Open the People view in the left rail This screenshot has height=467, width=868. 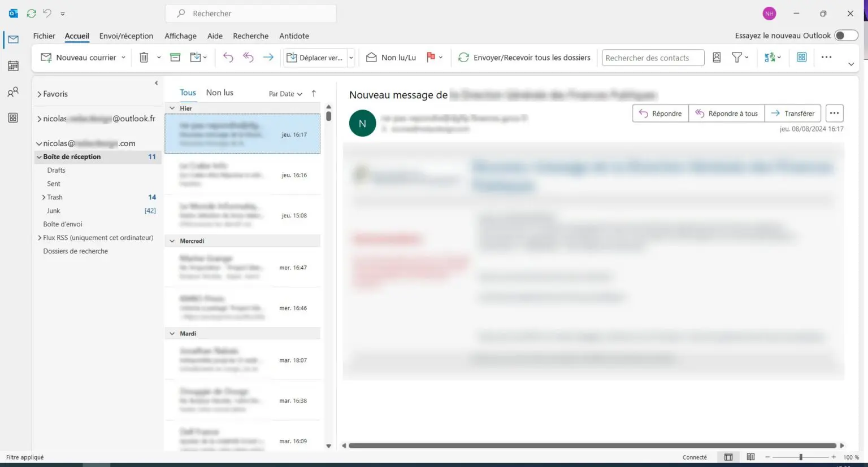12,91
